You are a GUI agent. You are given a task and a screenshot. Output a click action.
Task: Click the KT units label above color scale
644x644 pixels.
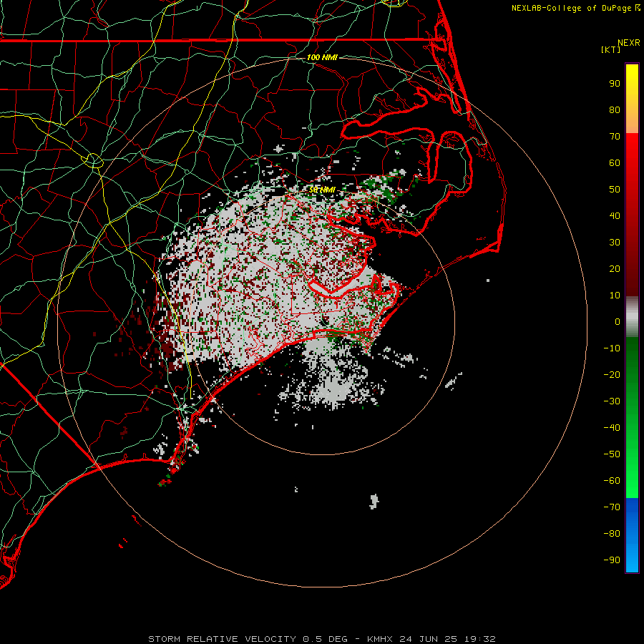[611, 49]
